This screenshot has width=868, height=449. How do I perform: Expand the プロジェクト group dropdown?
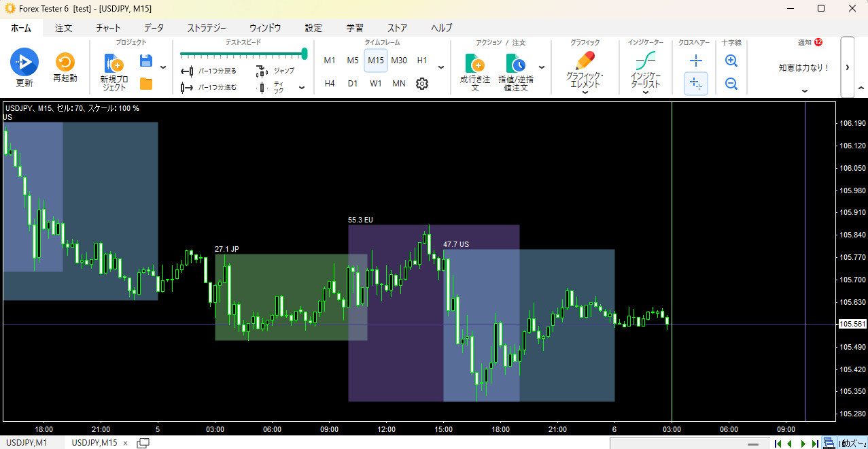pos(162,67)
